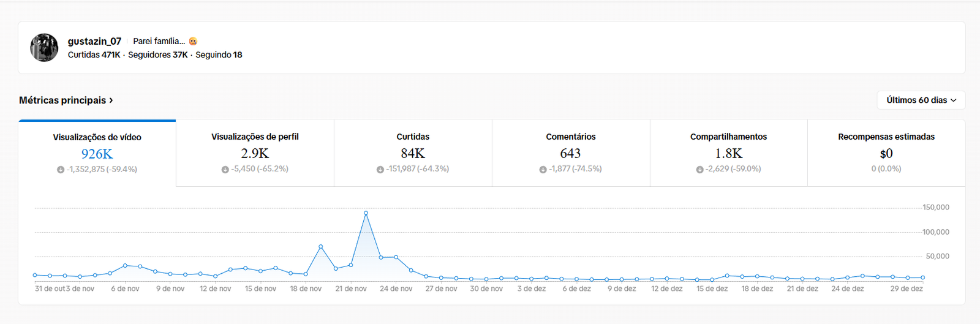Click the 15 de dez date label

tap(712, 288)
